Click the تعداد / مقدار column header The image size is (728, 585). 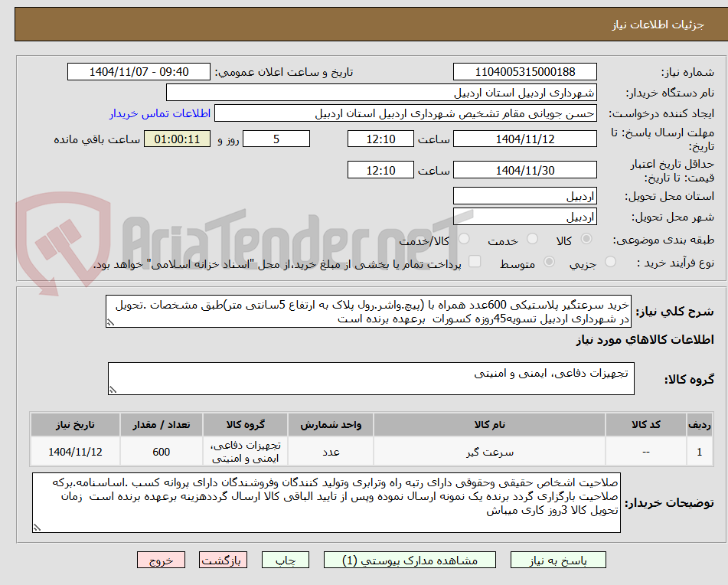coord(161,425)
